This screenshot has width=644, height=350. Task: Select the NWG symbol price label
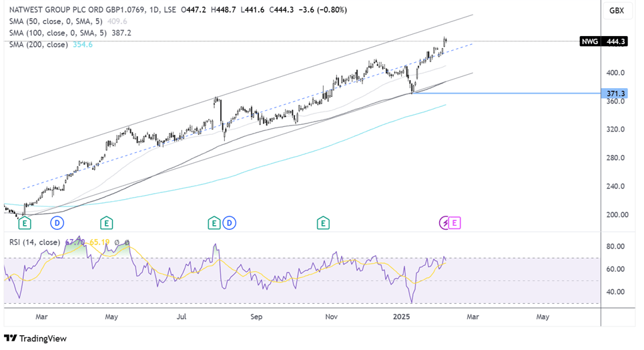point(589,41)
